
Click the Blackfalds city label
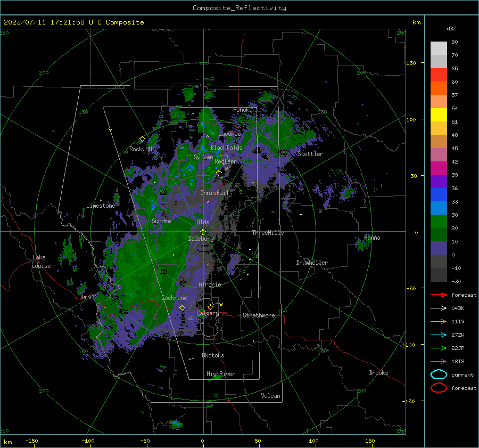[226, 148]
